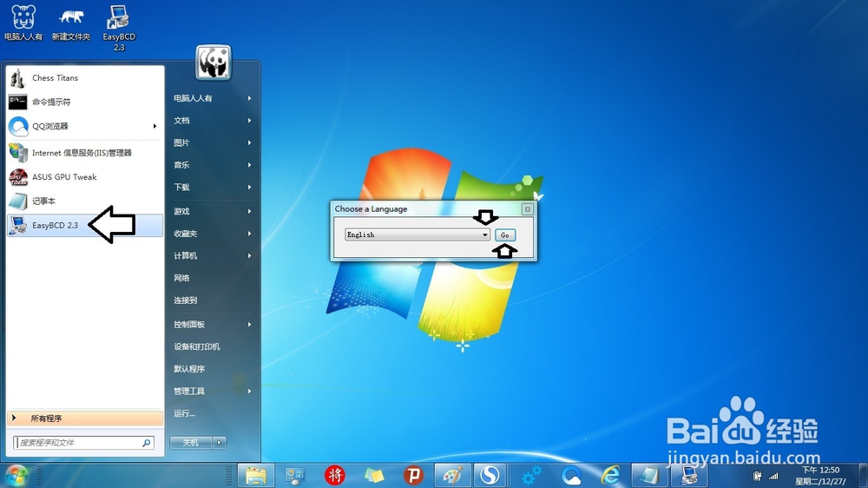Click the panda user account picture
868x488 pixels.
214,62
